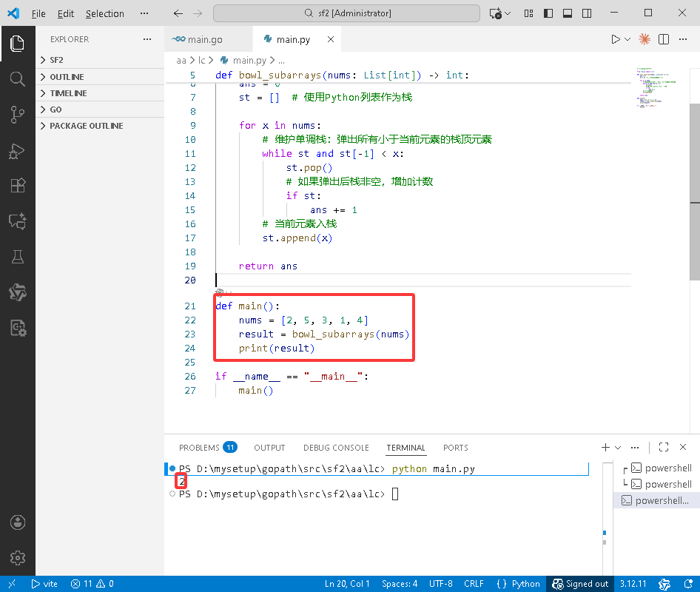Open the Accounts icon in activity bar
This screenshot has width=700, height=592.
tap(18, 522)
